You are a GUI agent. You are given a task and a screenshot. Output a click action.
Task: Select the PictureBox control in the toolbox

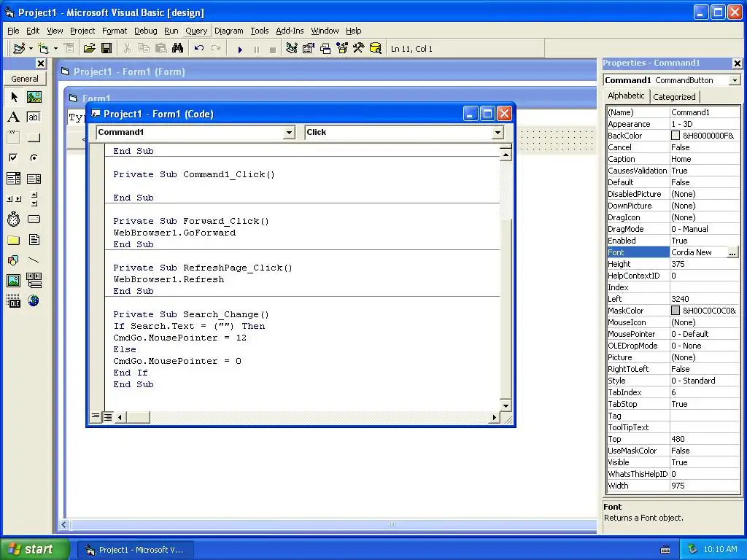point(34,97)
